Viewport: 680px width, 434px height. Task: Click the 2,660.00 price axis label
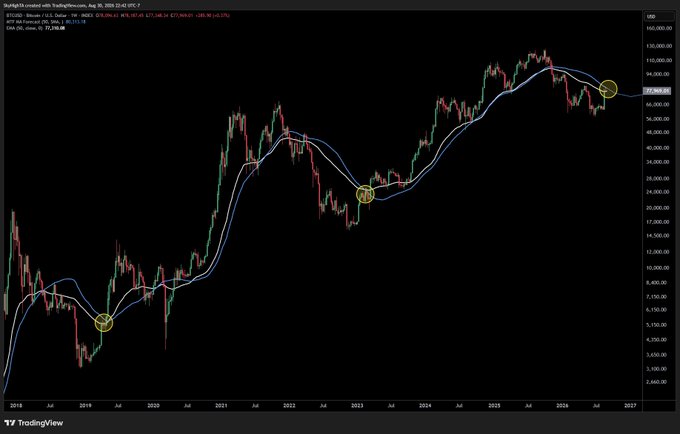658,382
